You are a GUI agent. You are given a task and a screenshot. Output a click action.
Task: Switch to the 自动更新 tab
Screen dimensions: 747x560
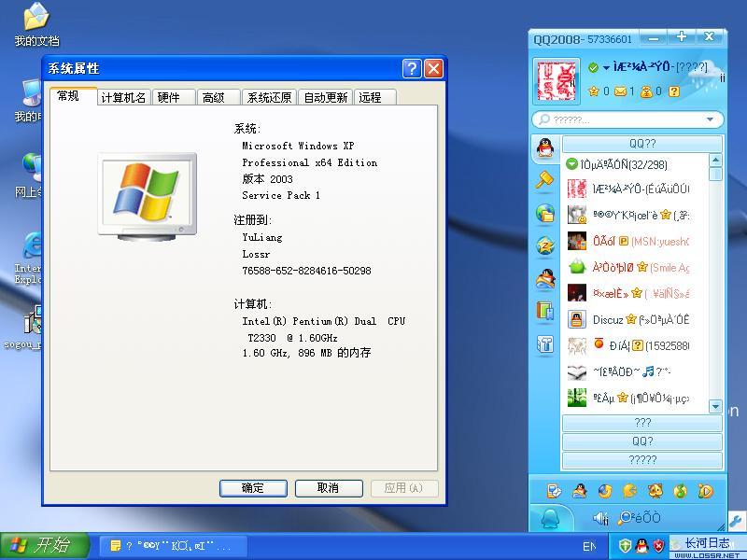(x=326, y=97)
